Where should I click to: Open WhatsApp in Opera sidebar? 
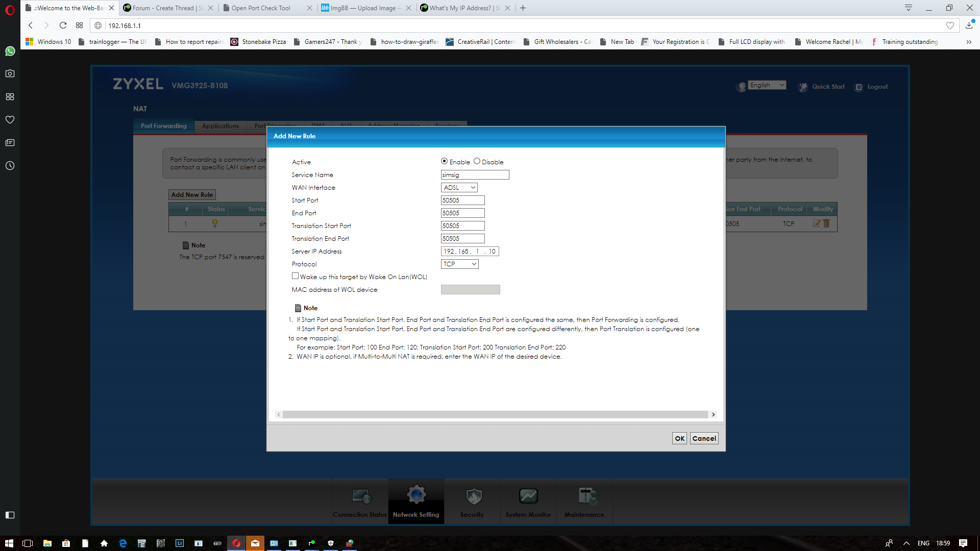(10, 51)
